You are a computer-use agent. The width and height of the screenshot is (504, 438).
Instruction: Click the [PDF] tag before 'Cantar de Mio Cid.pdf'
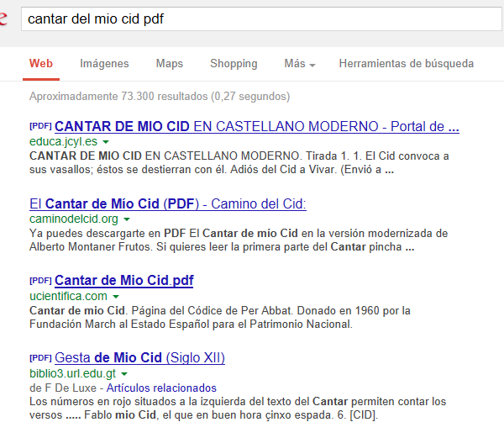click(x=40, y=281)
